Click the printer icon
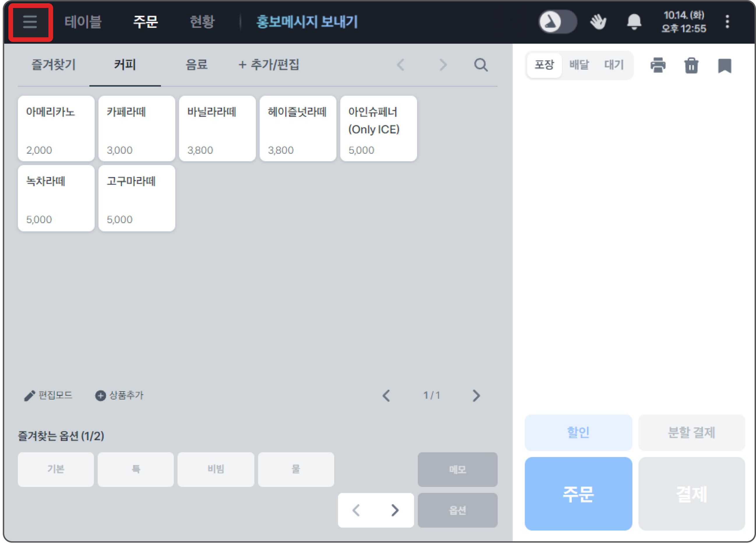756x544 pixels. 658,65
